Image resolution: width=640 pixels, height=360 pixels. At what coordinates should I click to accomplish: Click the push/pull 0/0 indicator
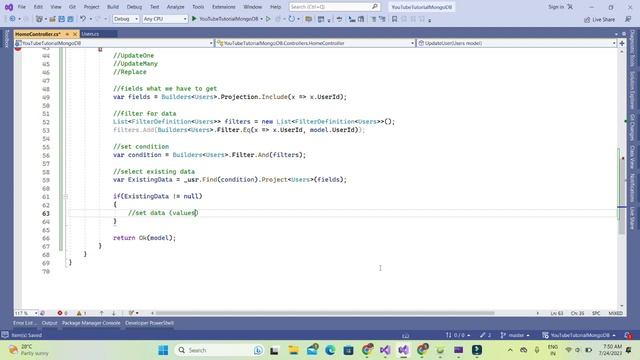tap(458, 335)
